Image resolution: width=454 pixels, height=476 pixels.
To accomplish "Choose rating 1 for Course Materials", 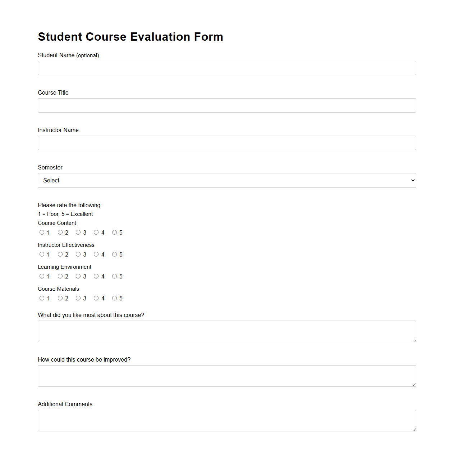I will point(42,298).
